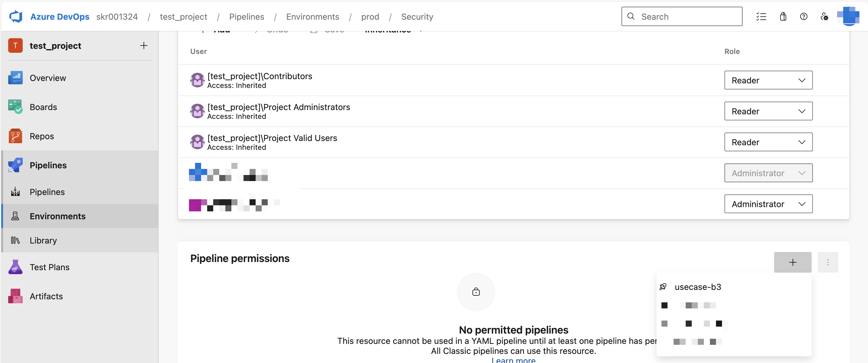Open Project Valid Users role selector
This screenshot has height=363, width=868.
pyautogui.click(x=768, y=142)
